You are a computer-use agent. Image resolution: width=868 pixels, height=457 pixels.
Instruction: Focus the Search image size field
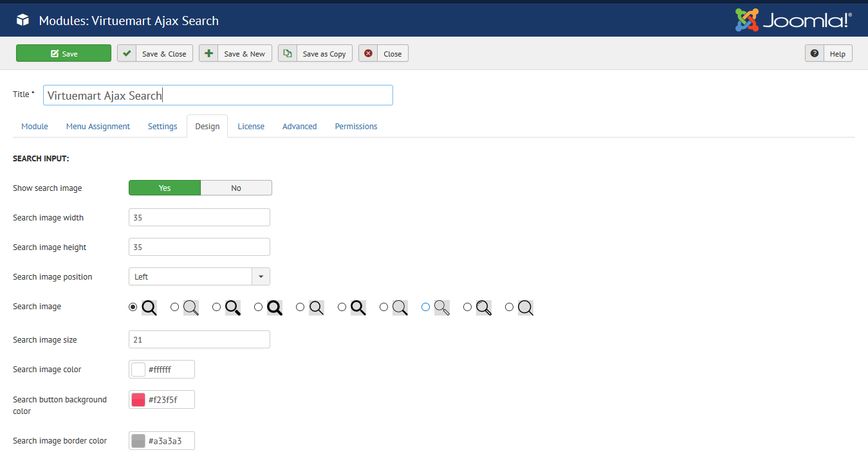(x=199, y=339)
